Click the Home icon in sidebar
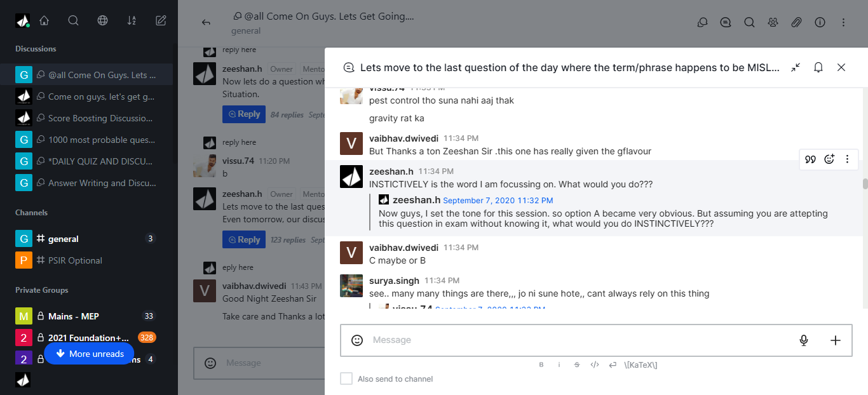The image size is (868, 395). point(44,21)
